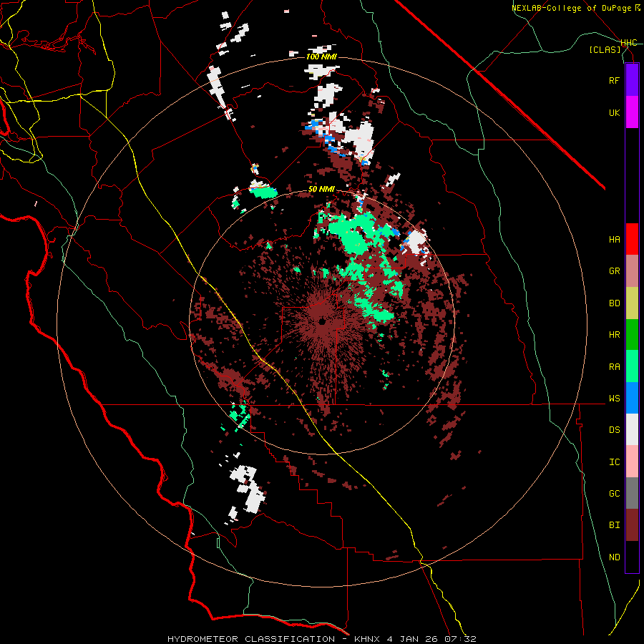Click the 100 NMI range ring label
This screenshot has width=644, height=644.
click(x=321, y=57)
